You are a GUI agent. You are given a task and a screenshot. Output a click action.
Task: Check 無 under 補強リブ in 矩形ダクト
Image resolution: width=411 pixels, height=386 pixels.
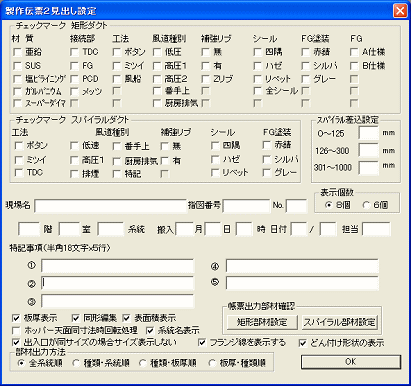point(206,52)
